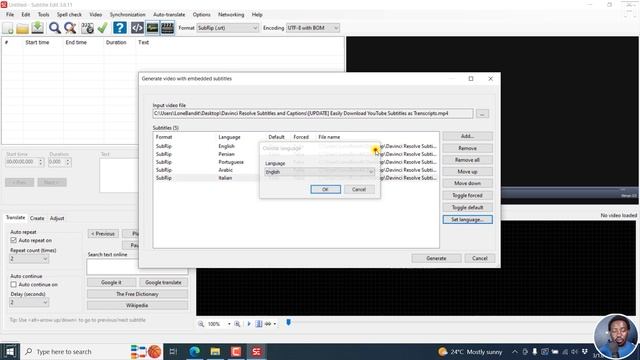Open the Options menu
This screenshot has width=640, height=360.
(201, 14)
